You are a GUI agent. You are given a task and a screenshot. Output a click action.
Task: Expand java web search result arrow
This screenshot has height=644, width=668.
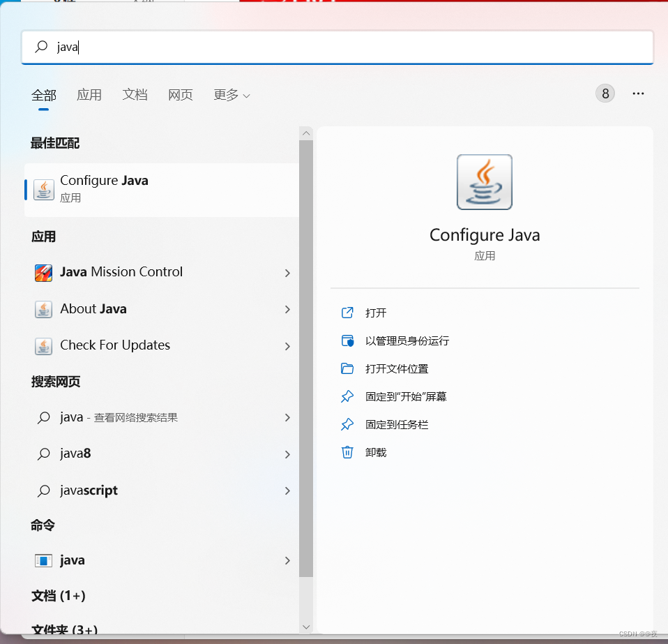click(x=287, y=418)
